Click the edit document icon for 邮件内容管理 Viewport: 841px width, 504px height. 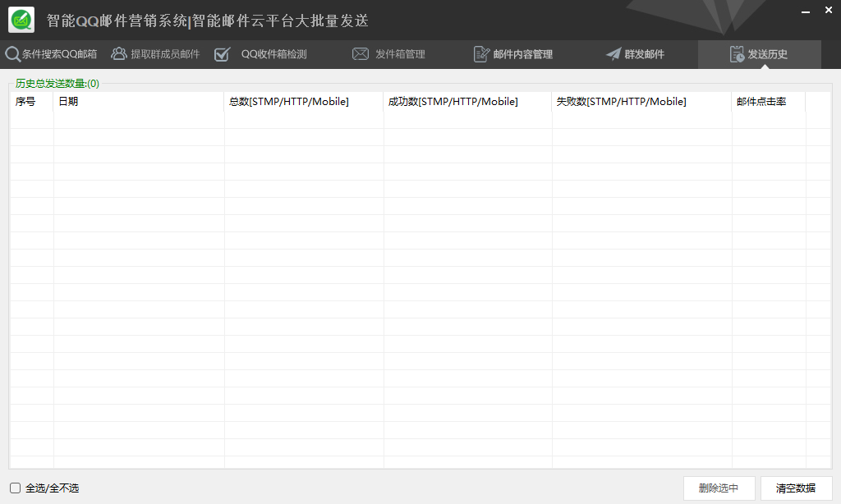click(x=481, y=54)
